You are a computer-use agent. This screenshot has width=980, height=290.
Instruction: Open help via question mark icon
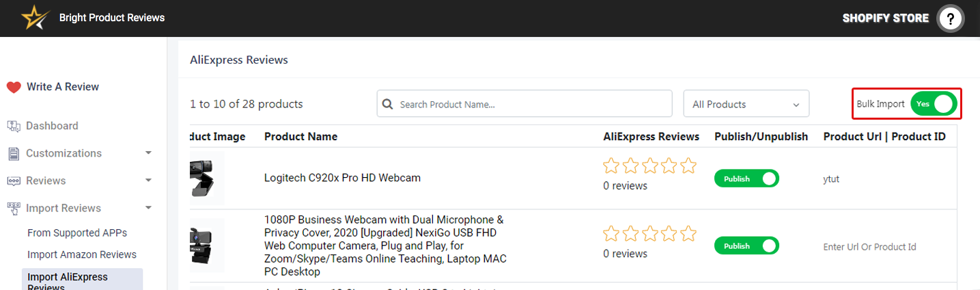(x=950, y=18)
